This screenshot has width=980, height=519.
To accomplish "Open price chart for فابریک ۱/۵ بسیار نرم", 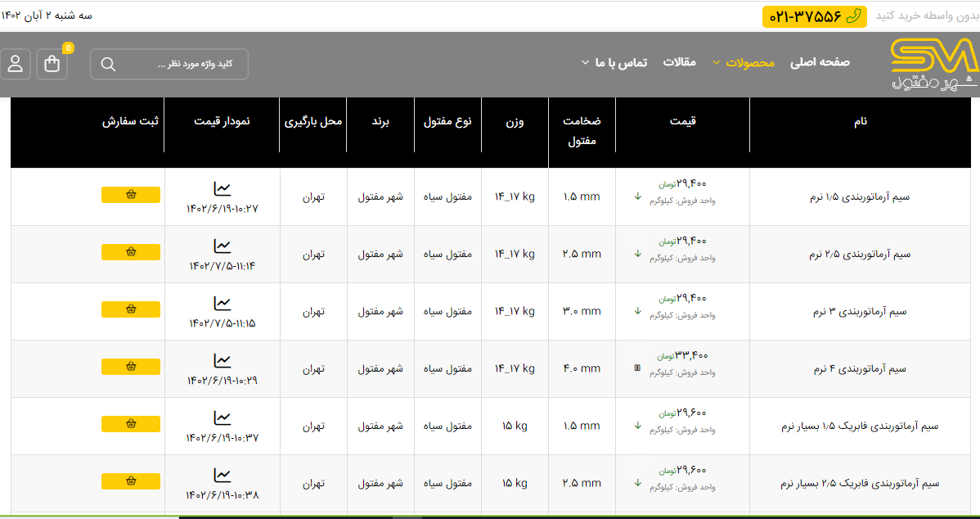I will tap(223, 417).
